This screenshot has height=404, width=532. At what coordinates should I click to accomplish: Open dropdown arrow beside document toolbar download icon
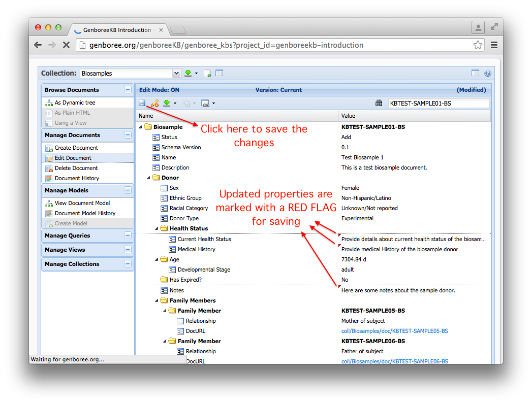pyautogui.click(x=175, y=104)
